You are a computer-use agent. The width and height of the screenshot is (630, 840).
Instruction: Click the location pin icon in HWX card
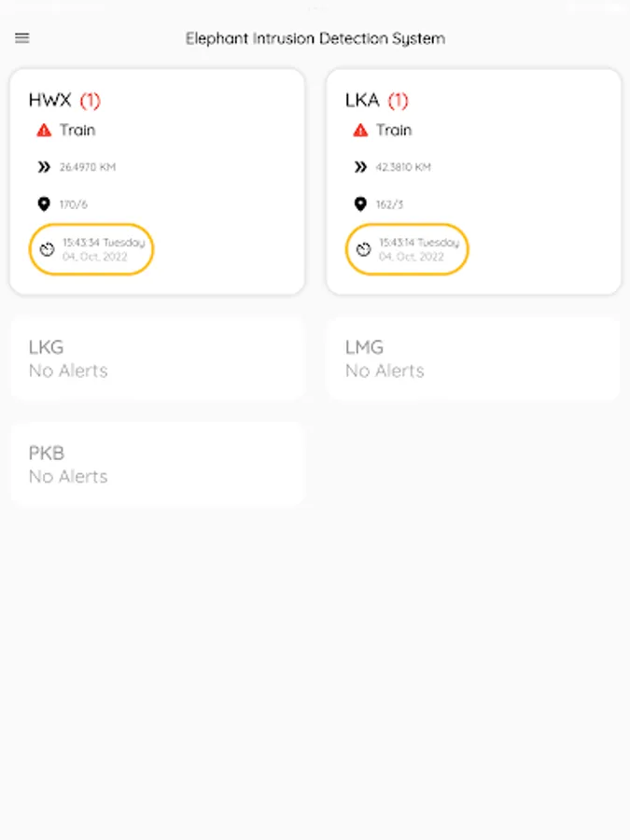click(x=44, y=203)
